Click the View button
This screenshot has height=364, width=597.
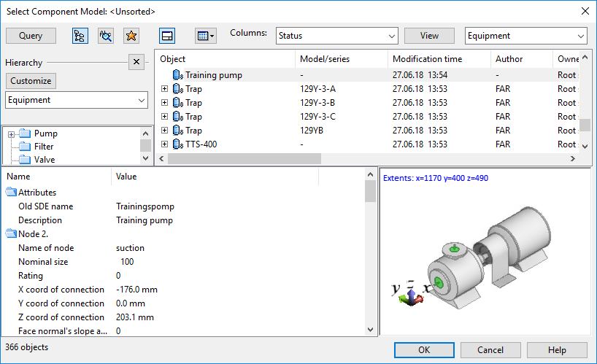429,36
